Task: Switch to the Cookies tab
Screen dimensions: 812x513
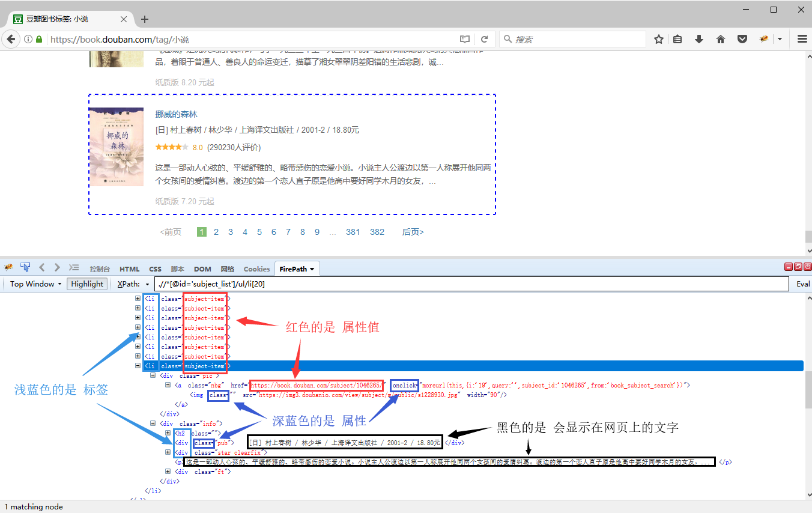Action: 257,269
